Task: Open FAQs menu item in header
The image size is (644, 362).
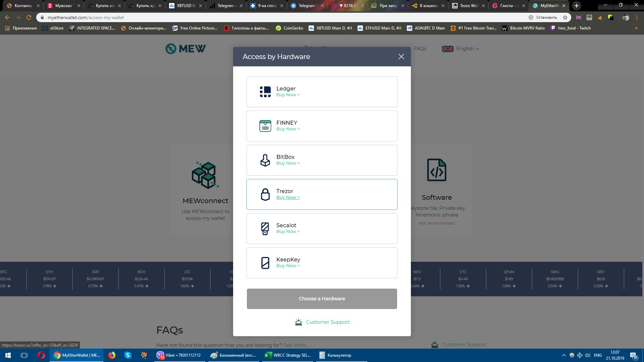Action: [420, 49]
